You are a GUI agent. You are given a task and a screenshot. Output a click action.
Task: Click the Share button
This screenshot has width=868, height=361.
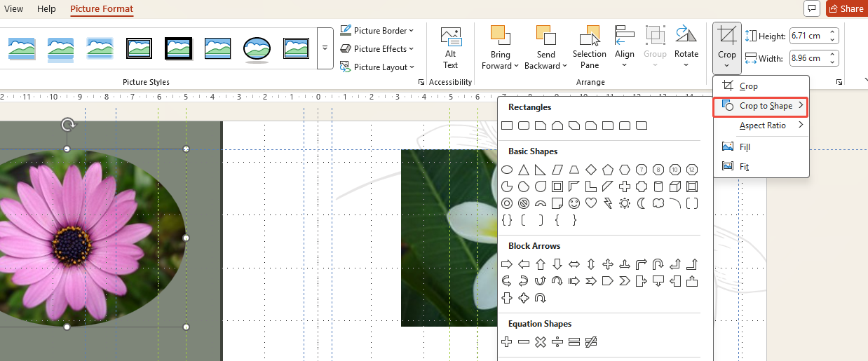(x=846, y=8)
